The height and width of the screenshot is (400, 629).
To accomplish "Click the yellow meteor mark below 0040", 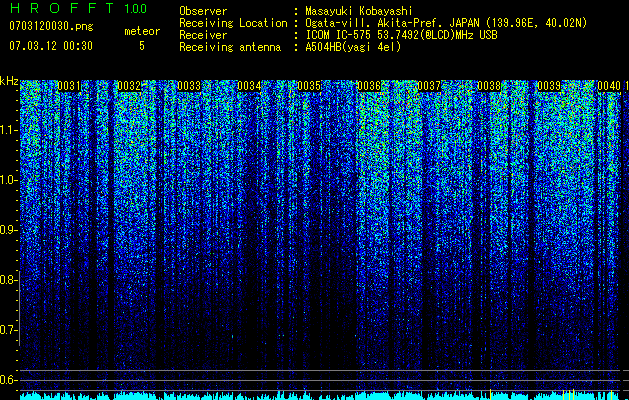I will tap(611, 394).
